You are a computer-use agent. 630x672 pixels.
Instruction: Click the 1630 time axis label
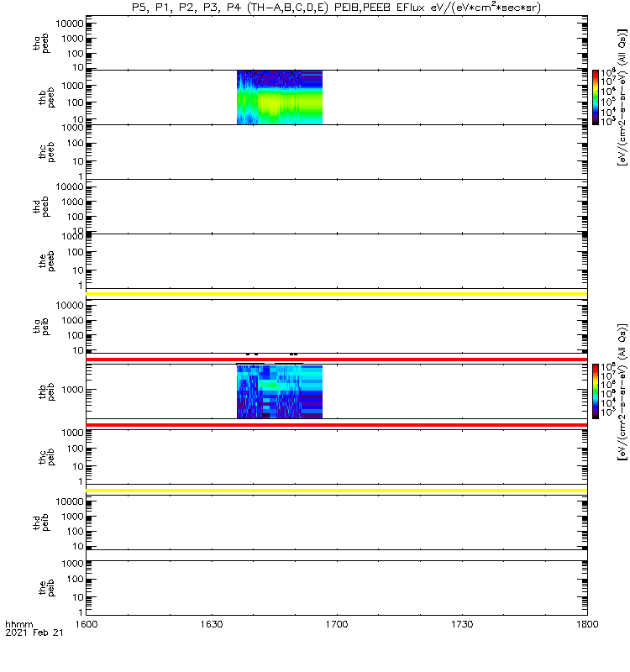pos(212,624)
